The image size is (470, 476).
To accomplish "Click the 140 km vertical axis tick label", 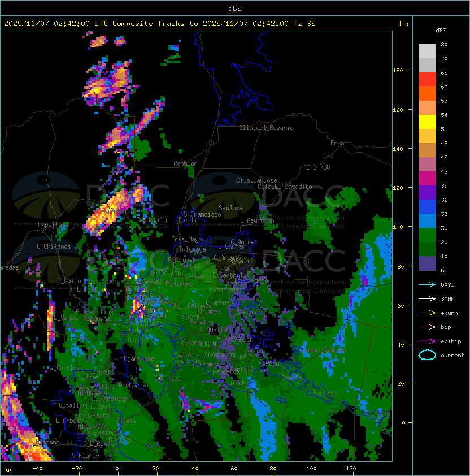I will pyautogui.click(x=398, y=149).
